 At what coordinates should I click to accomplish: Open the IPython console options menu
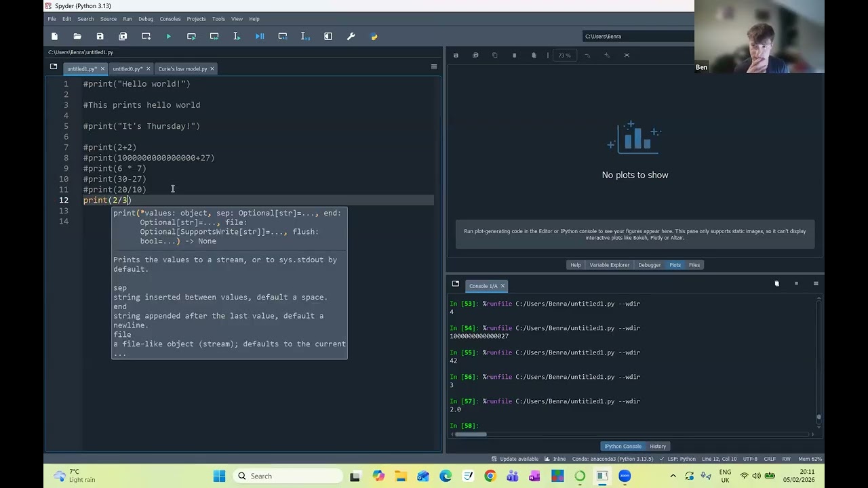point(816,283)
